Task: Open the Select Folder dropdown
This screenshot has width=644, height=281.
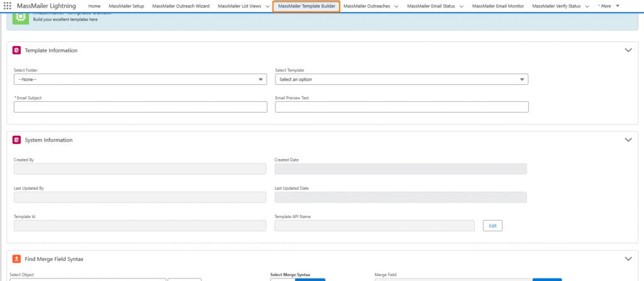Action: point(140,79)
